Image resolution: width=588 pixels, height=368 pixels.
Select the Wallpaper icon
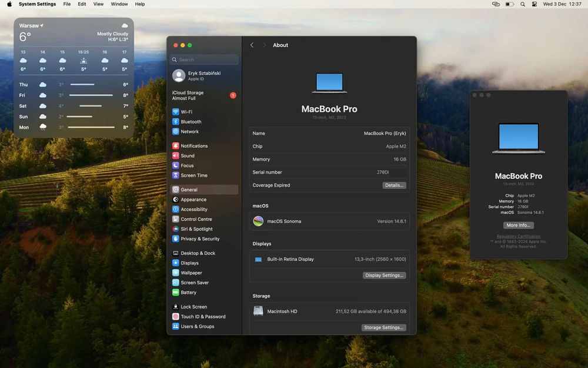click(175, 273)
